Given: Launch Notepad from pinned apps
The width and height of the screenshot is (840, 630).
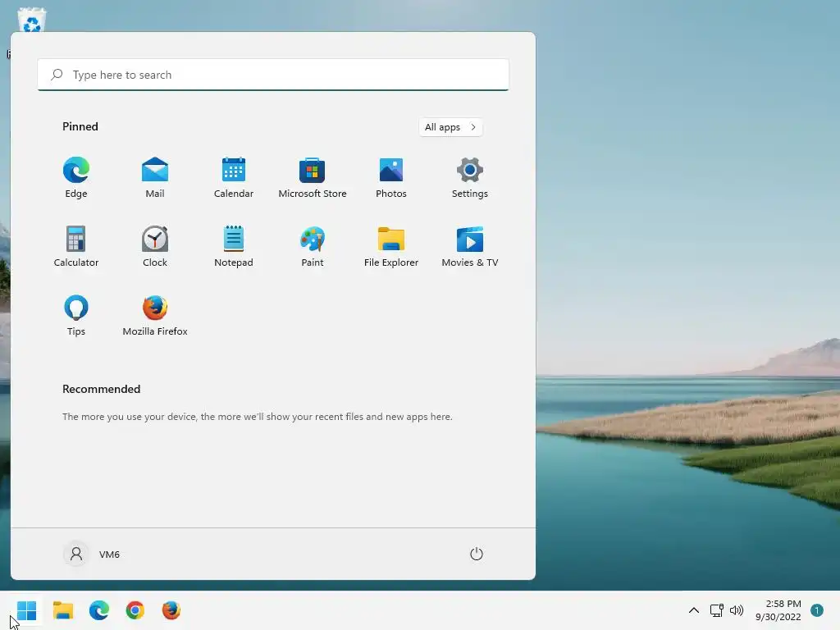Looking at the screenshot, I should (x=234, y=246).
